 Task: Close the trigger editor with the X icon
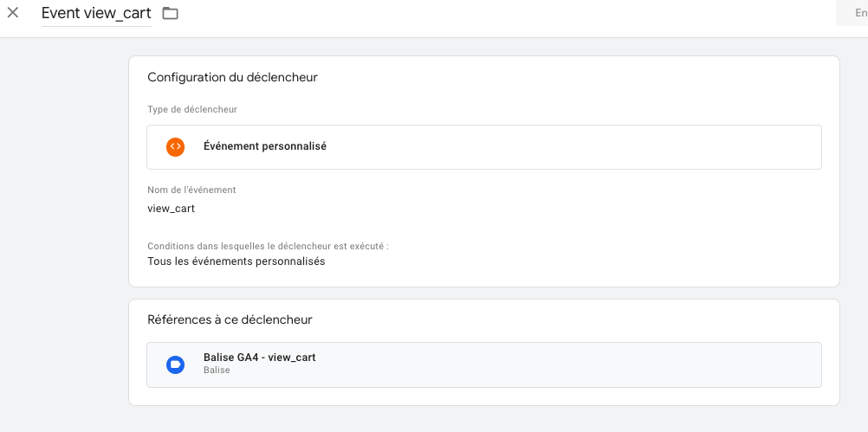point(13,13)
